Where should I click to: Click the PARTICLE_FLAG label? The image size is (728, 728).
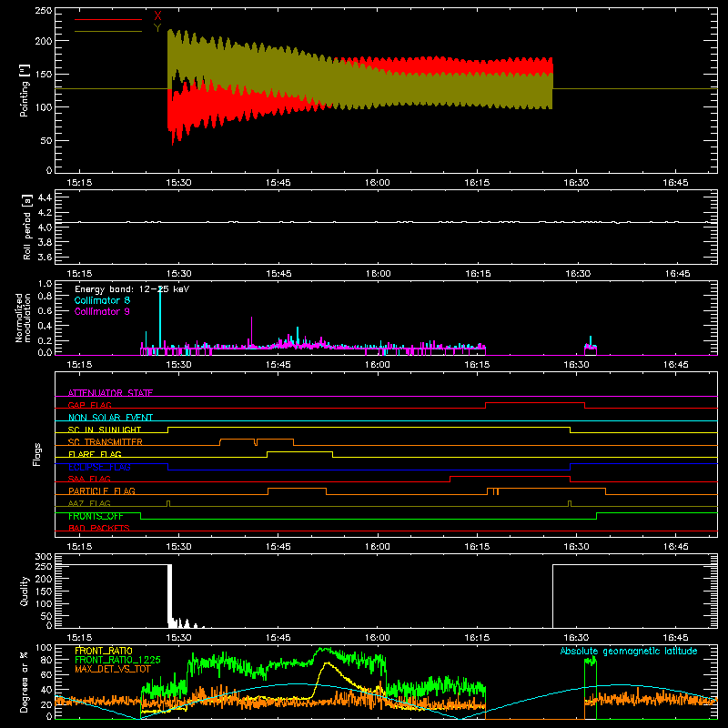[102, 490]
